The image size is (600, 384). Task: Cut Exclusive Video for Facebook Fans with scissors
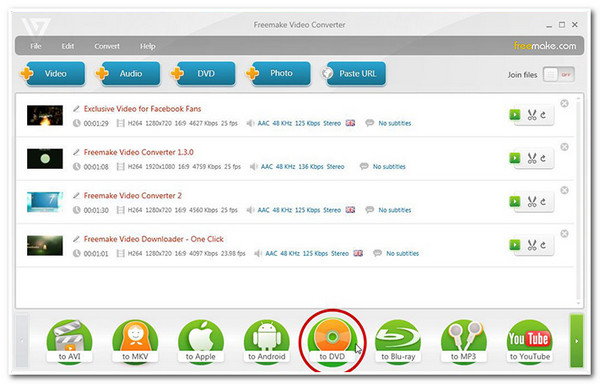coord(532,115)
